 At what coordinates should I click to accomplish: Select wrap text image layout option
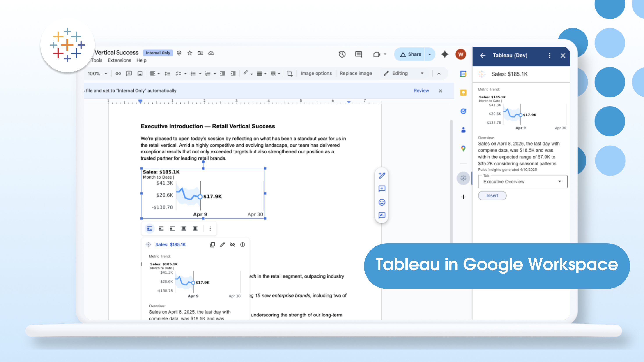pyautogui.click(x=161, y=228)
